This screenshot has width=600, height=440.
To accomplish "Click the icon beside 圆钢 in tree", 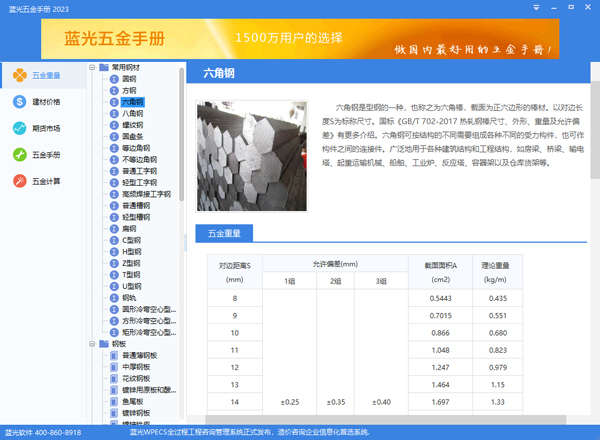I will point(113,79).
